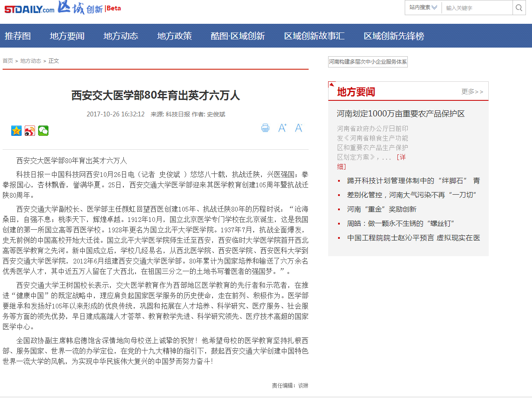Go to 地方政策 in the nav bar

[174, 36]
